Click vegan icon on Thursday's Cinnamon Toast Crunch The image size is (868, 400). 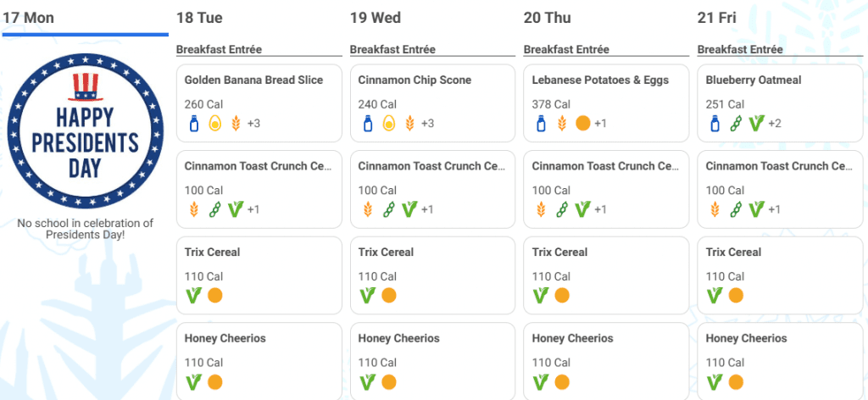(x=583, y=209)
